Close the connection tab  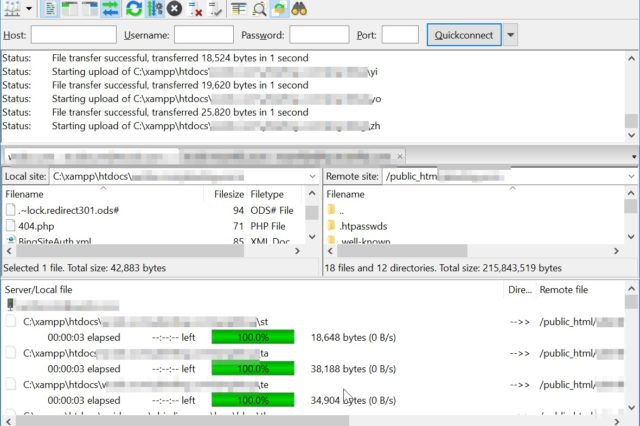click(x=400, y=156)
